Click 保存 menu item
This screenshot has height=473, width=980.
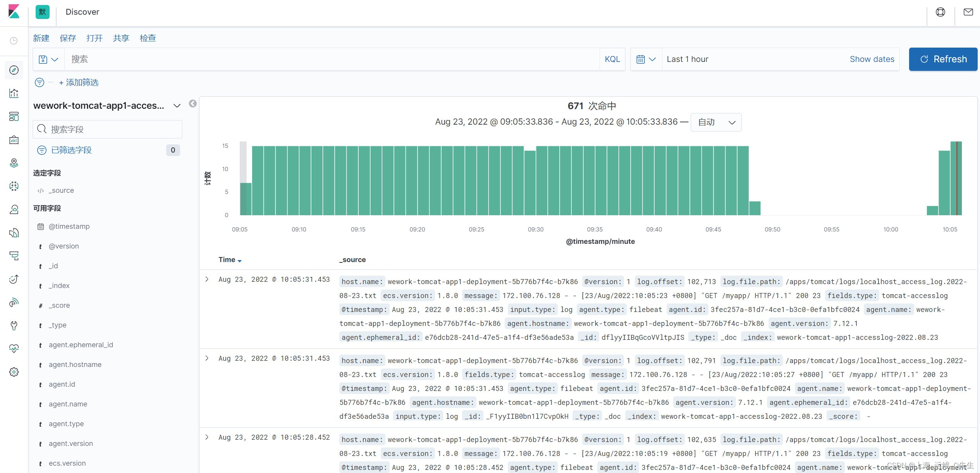pyautogui.click(x=68, y=38)
